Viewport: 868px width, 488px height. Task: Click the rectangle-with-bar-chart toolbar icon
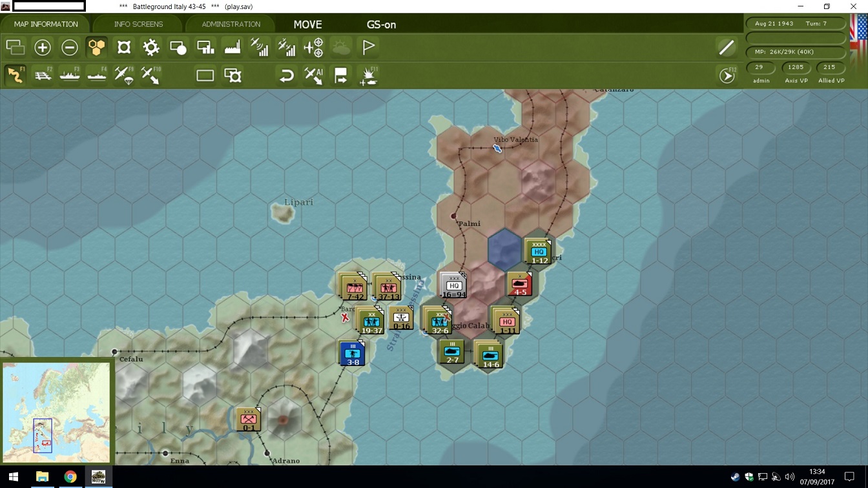click(205, 47)
